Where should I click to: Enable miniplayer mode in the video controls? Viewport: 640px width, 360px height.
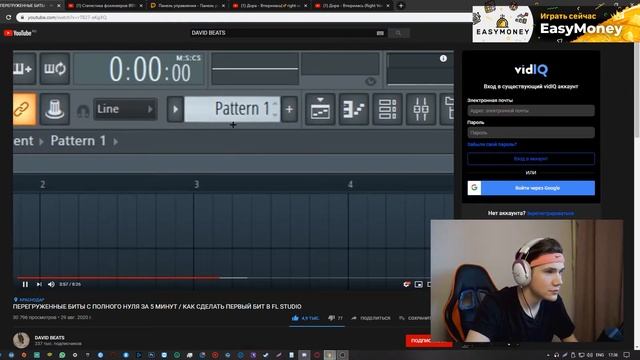click(x=418, y=284)
